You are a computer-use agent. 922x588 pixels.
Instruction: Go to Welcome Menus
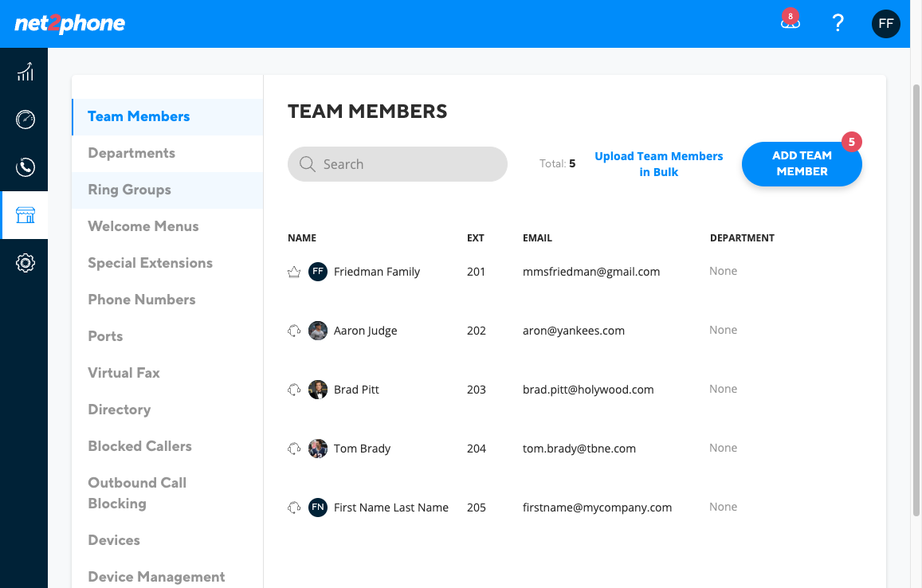pyautogui.click(x=143, y=226)
